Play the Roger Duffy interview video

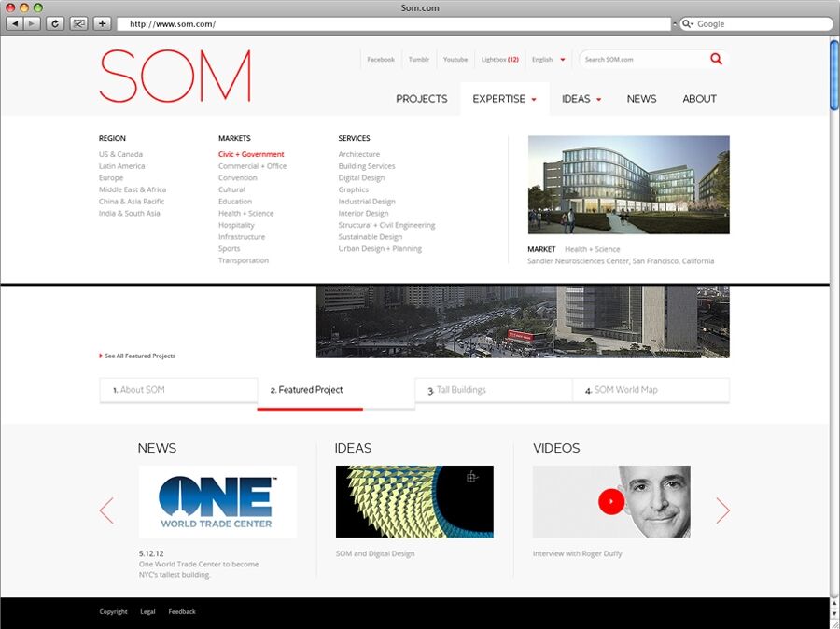click(611, 501)
